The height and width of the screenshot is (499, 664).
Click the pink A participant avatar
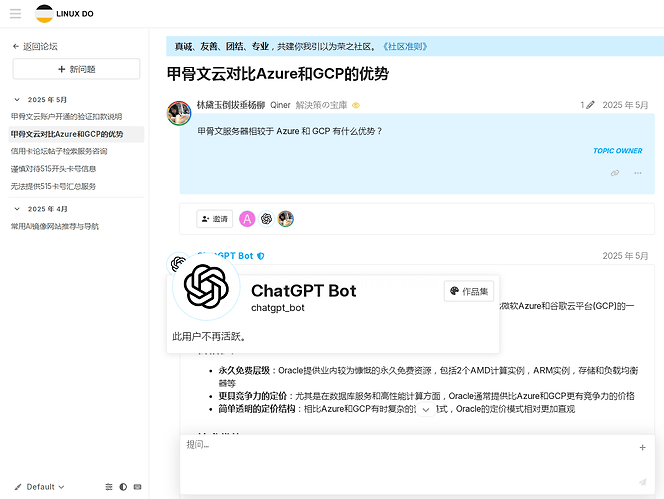[247, 219]
